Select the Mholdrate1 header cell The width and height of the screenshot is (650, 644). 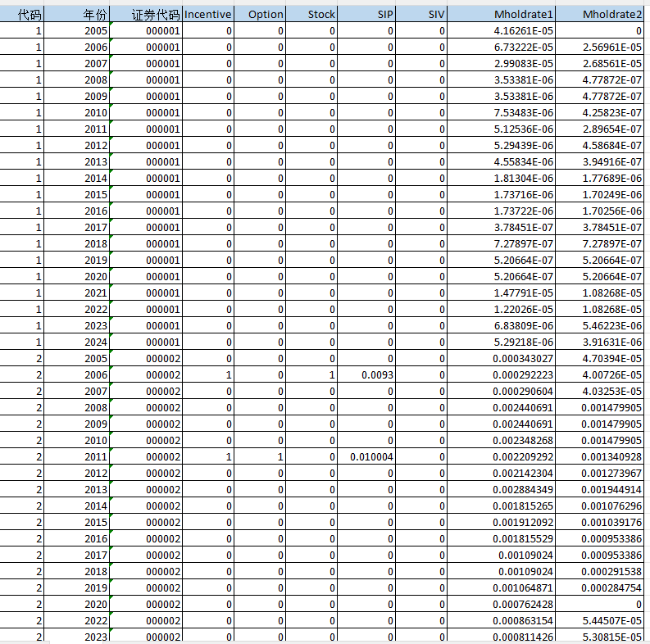[x=504, y=14]
